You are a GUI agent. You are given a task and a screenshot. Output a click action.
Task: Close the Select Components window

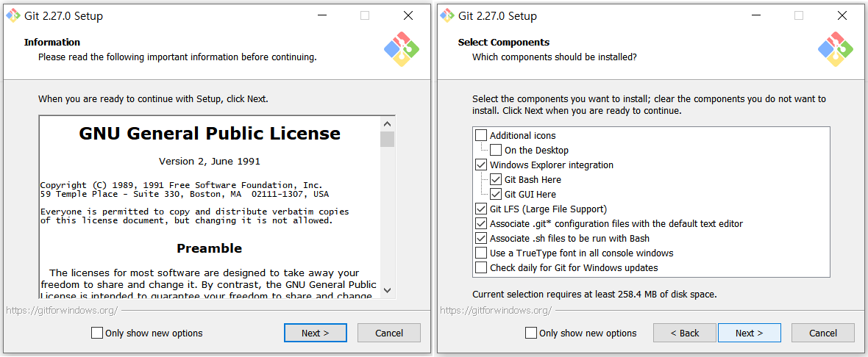(x=842, y=15)
